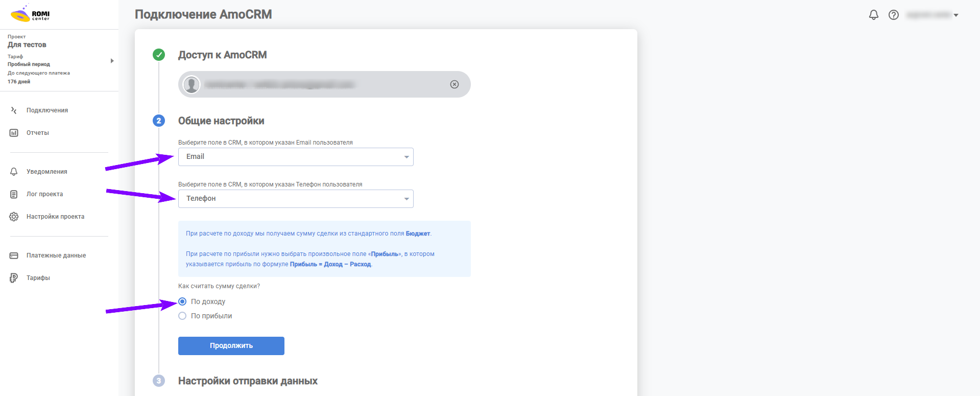This screenshot has height=396, width=980.
Task: Click the Пробный период tariff text
Action: pyautogui.click(x=29, y=64)
